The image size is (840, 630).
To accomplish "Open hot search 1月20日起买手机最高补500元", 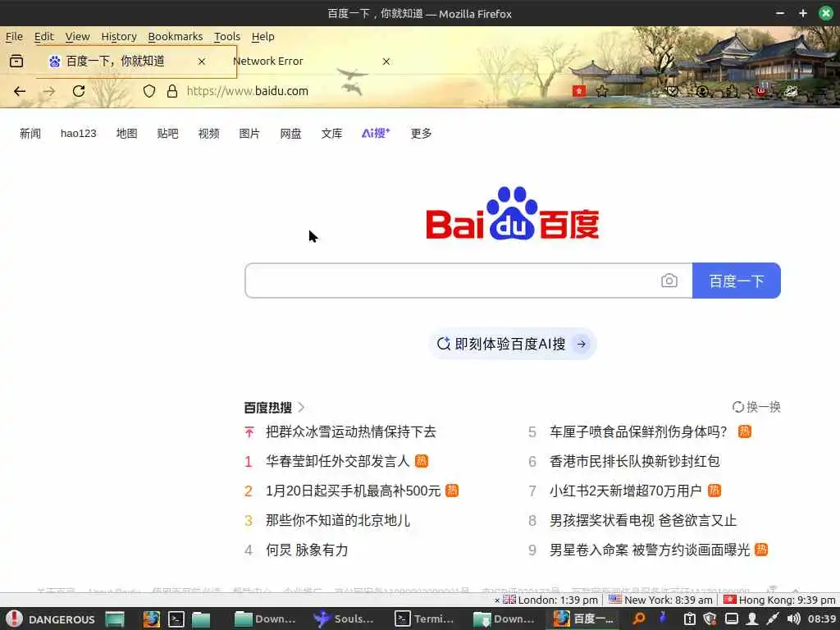I will click(353, 491).
